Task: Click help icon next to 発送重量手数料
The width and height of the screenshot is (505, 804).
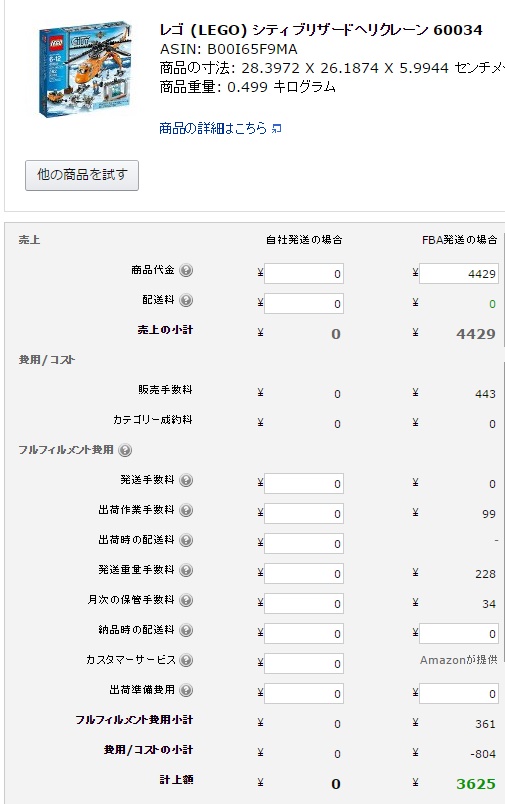Action: (x=186, y=570)
